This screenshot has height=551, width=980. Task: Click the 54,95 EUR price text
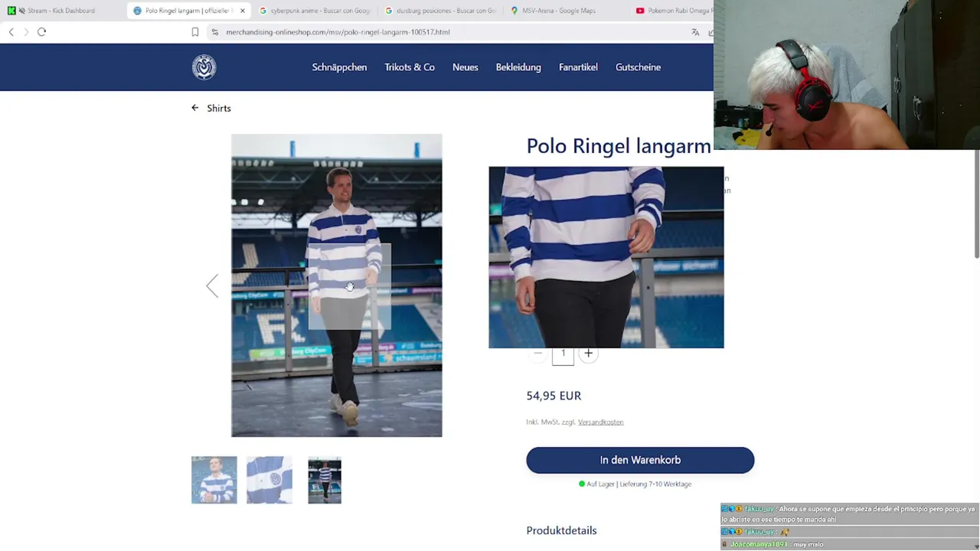pyautogui.click(x=554, y=396)
